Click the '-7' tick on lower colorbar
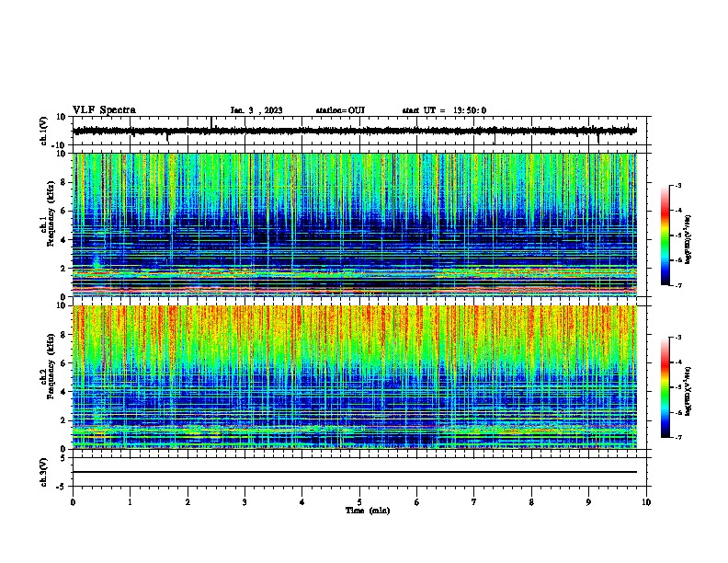728x563 pixels. [x=678, y=437]
